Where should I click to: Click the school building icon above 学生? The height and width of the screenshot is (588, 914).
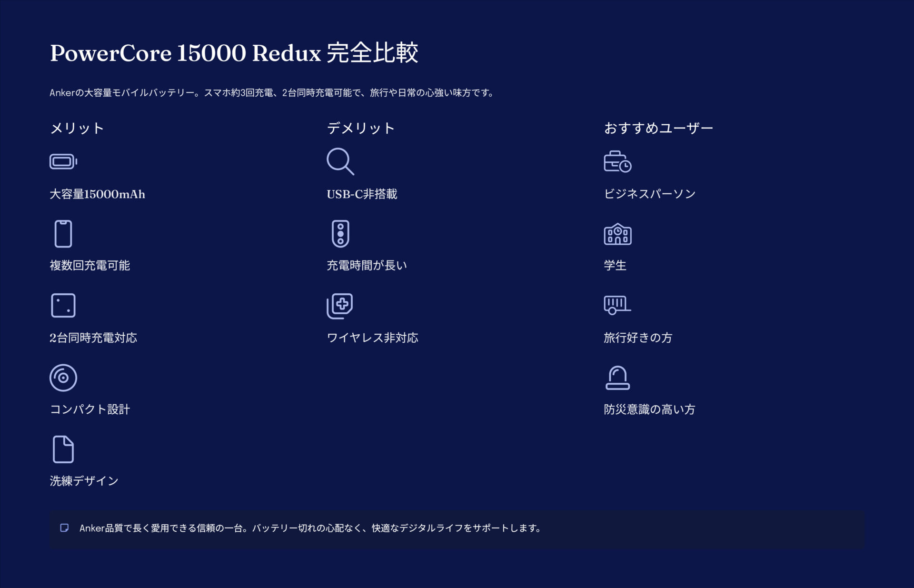(x=617, y=233)
